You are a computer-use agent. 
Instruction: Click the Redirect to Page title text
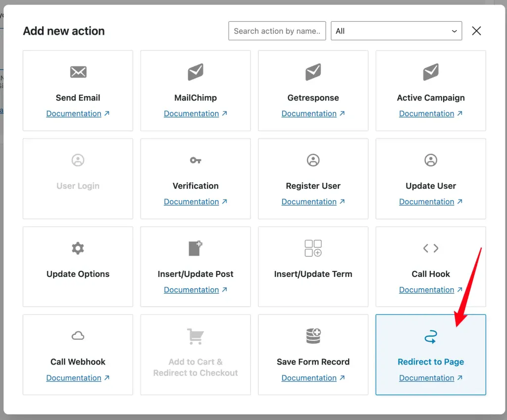tap(431, 362)
